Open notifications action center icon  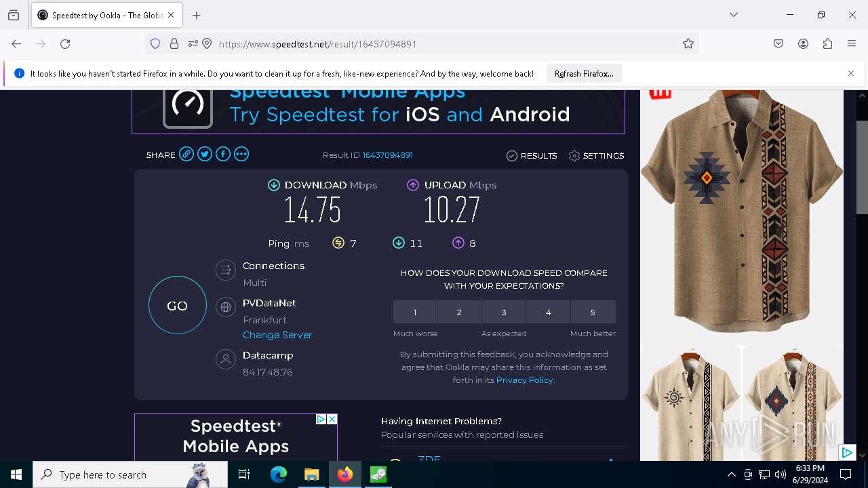pyautogui.click(x=846, y=474)
